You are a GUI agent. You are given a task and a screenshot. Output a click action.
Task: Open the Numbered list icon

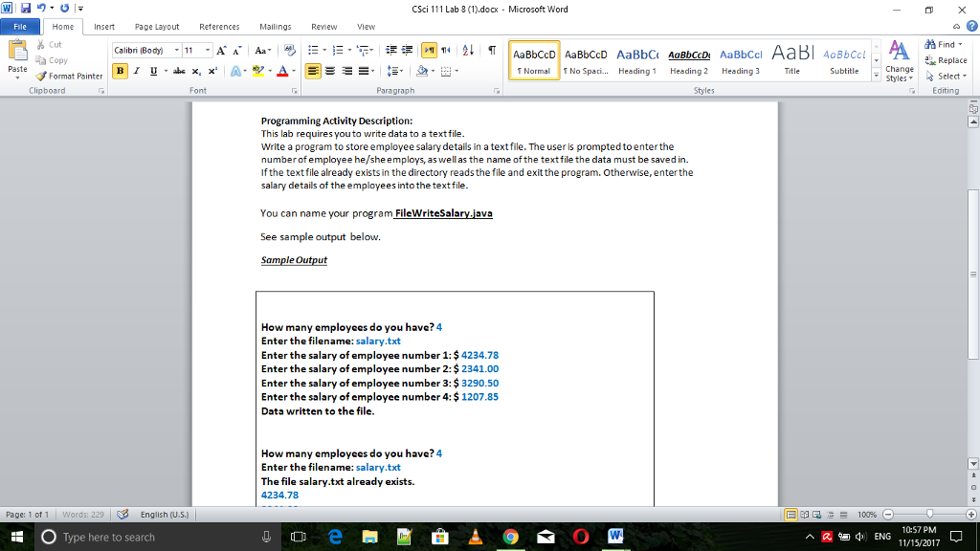338,49
